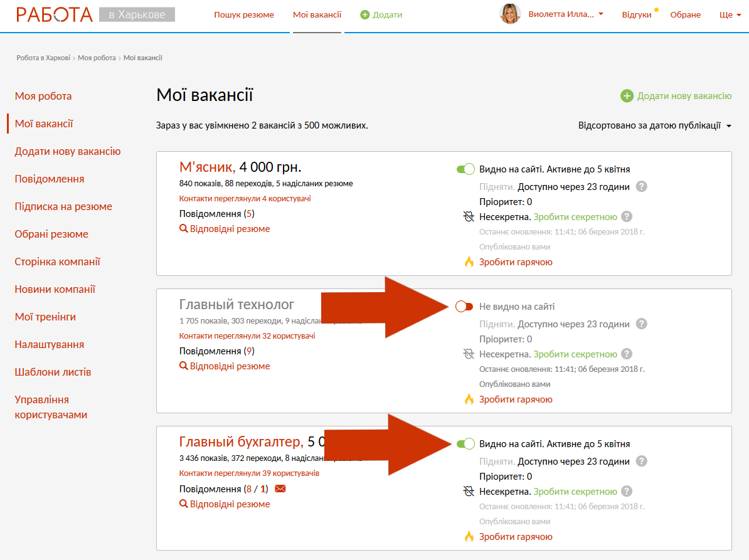This screenshot has width=749, height=560.
Task: Click the flame icon in М'ясник card
Action: point(469,262)
